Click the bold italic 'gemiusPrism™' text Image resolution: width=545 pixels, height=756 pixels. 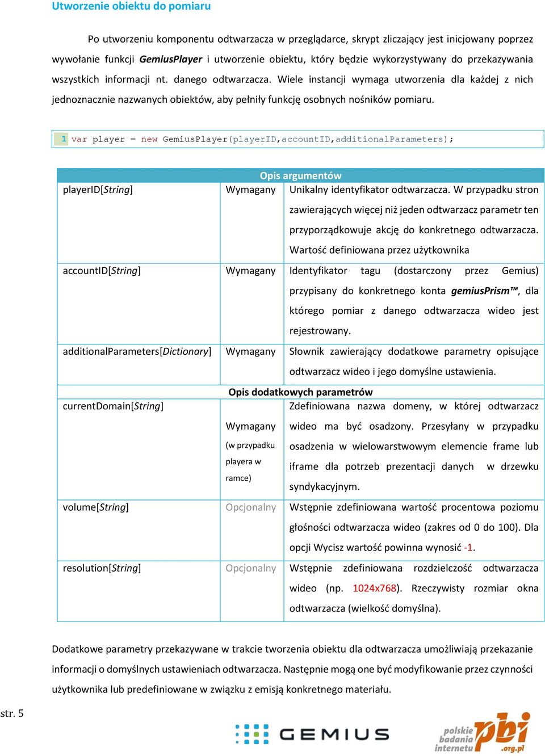pos(484,291)
